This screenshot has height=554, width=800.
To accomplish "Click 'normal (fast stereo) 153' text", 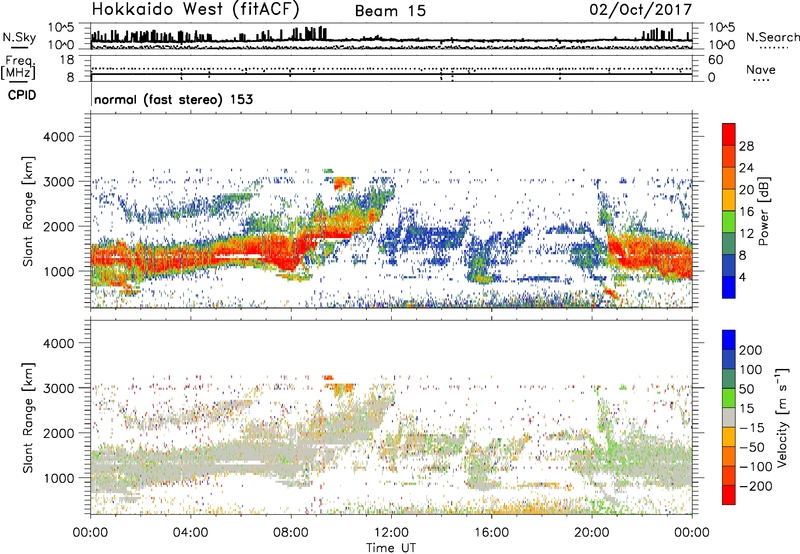I will click(x=173, y=99).
